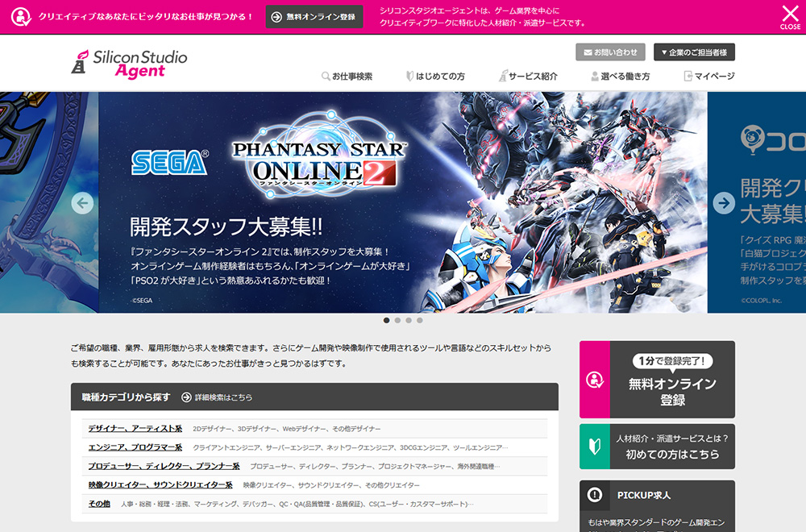Open サービス紹介 menu item

[x=528, y=76]
